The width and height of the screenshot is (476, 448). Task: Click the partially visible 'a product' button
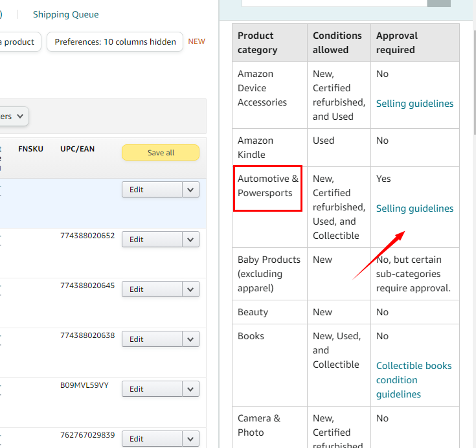(x=18, y=41)
